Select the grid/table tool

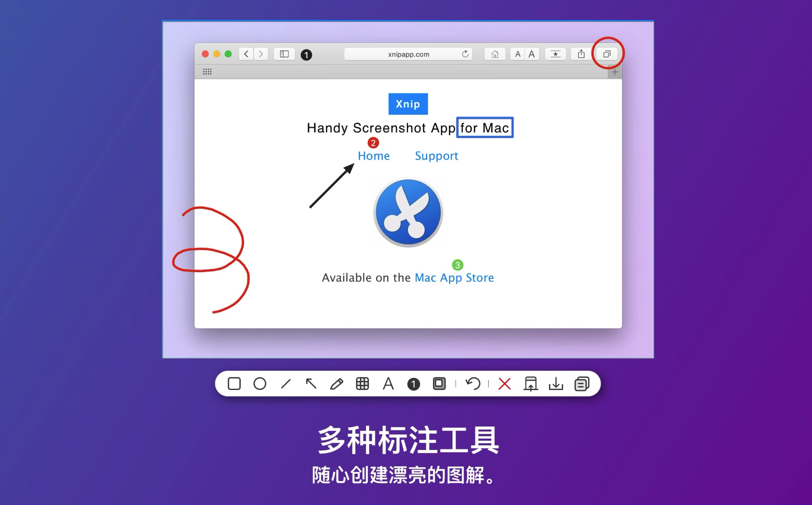click(362, 384)
